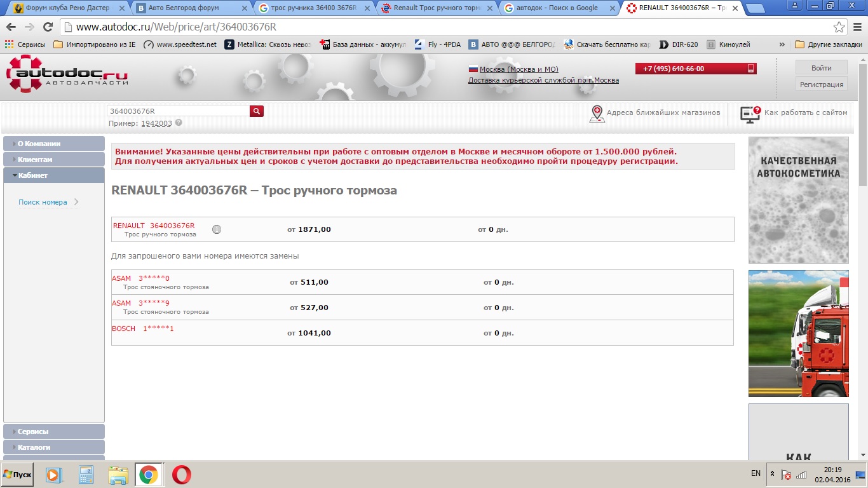Open the Fly - 4PDA bookmark

437,44
